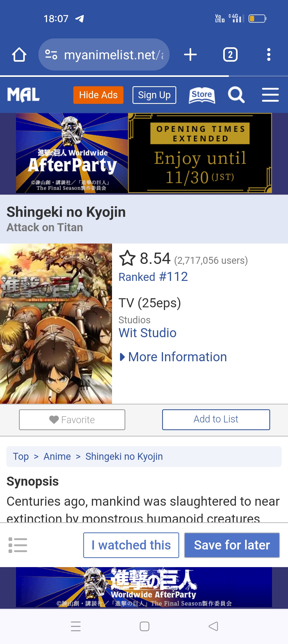Image resolution: width=288 pixels, height=644 pixels.
Task: Open the Shingeki no Kyojin poster image
Action: (x=56, y=324)
